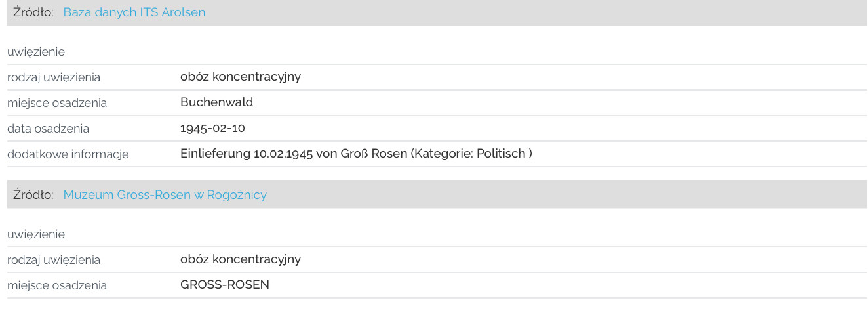Open the Muzeum Gross-Rosen w Rogoźnicy link
Image resolution: width=868 pixels, height=315 pixels.
coord(165,195)
